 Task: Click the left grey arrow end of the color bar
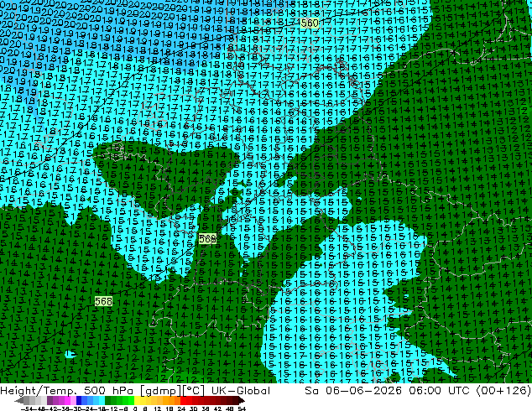19,401
